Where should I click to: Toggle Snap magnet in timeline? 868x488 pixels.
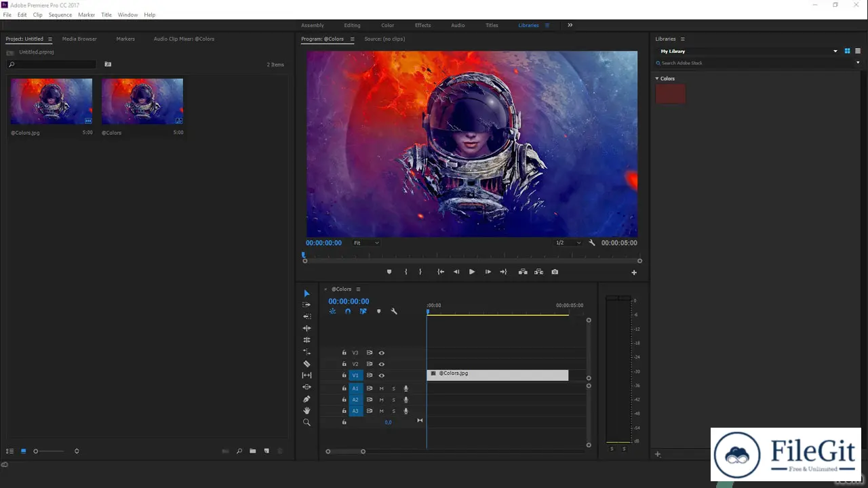click(347, 311)
